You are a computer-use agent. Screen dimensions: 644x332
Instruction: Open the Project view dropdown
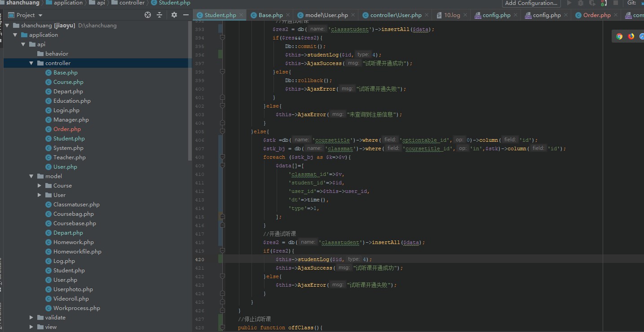pyautogui.click(x=40, y=15)
